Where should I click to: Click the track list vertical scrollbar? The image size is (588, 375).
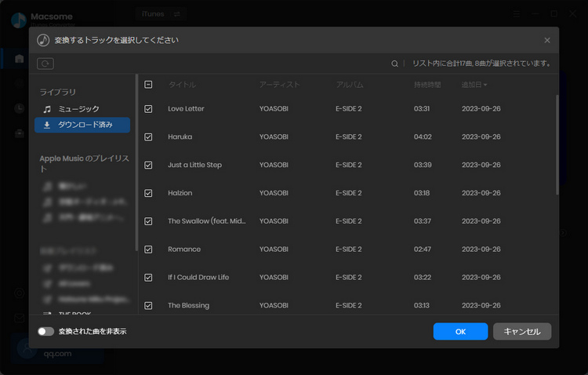(557, 144)
